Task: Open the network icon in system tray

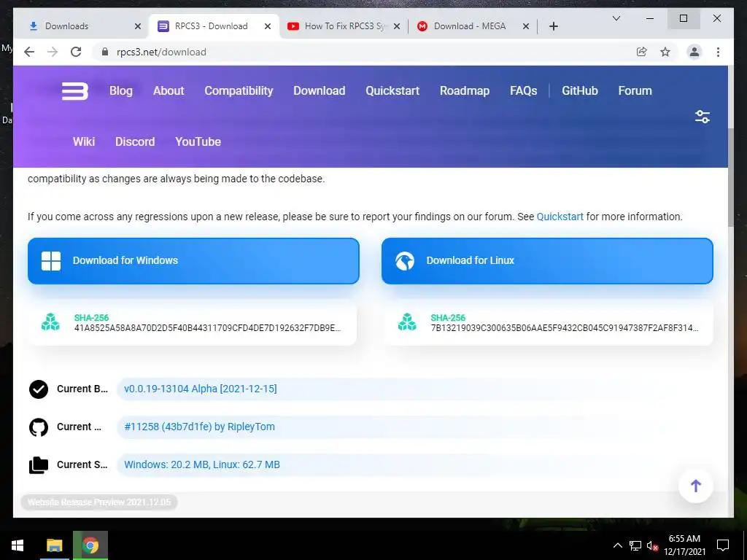Action: pyautogui.click(x=635, y=545)
